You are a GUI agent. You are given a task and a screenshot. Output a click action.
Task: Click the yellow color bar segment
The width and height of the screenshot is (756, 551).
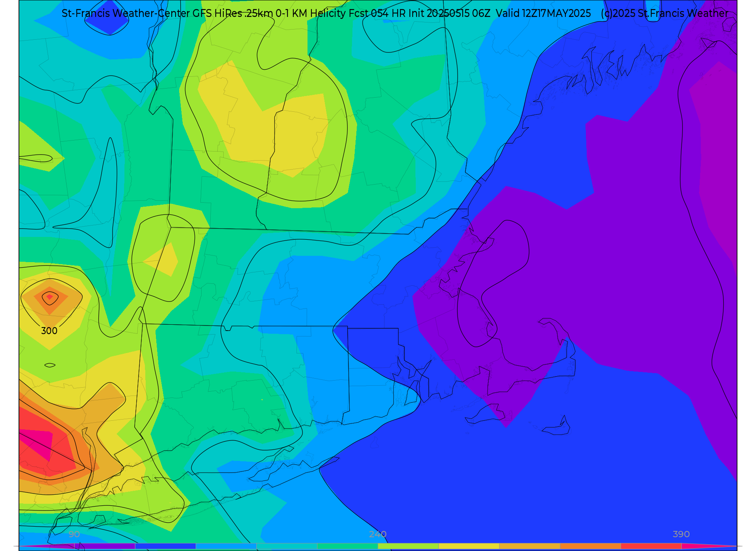(x=469, y=546)
